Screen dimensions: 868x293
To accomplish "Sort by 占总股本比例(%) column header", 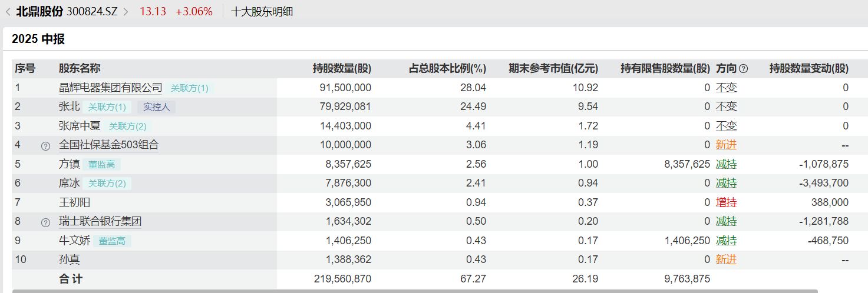I will pos(447,69).
